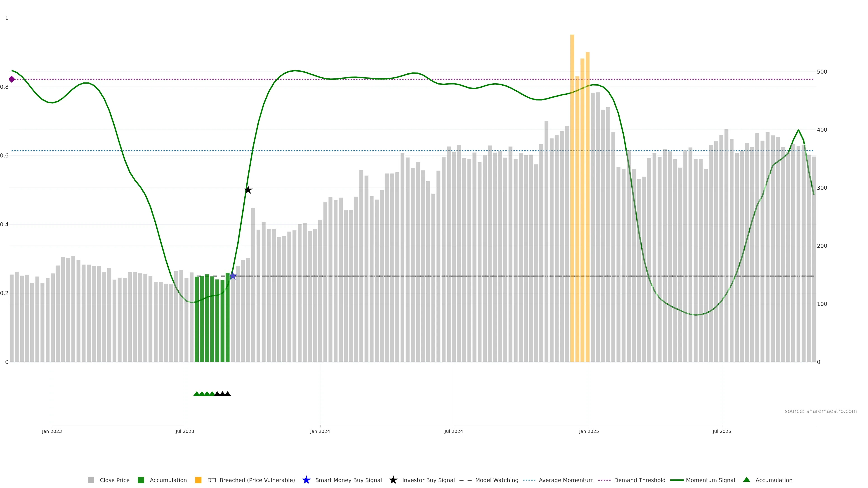
Task: Click the blue Smart Money star marker on chart
Action: tap(233, 276)
